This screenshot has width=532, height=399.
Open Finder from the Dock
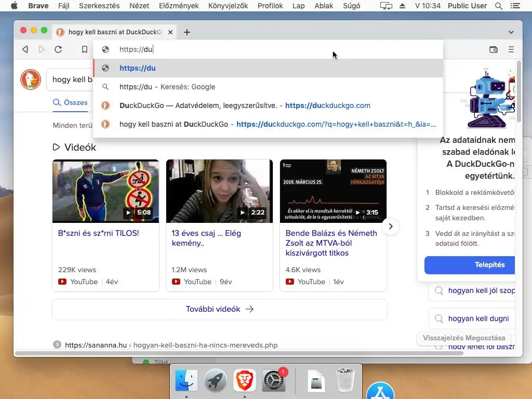pos(187,380)
